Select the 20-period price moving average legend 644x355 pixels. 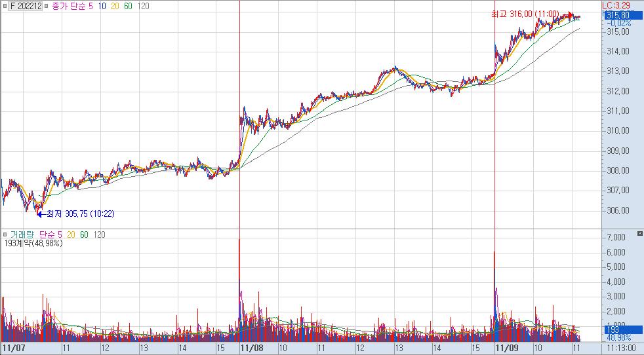(x=115, y=6)
